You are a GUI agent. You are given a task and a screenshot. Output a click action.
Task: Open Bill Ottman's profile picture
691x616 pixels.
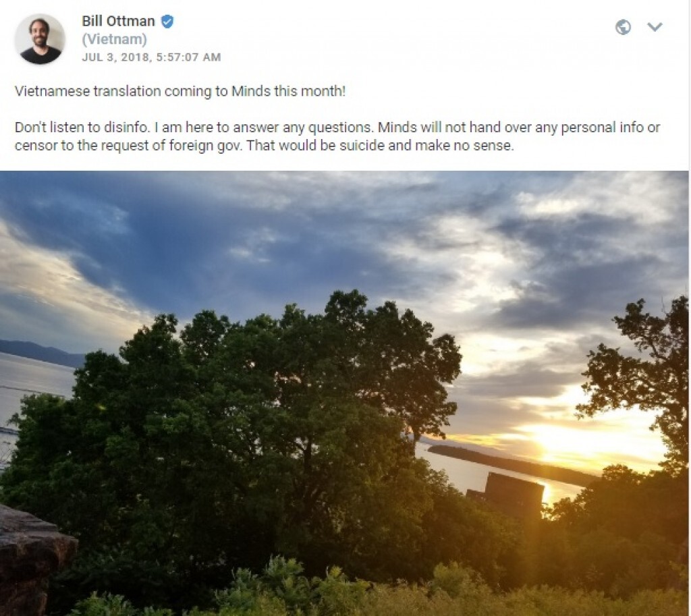pos(39,39)
